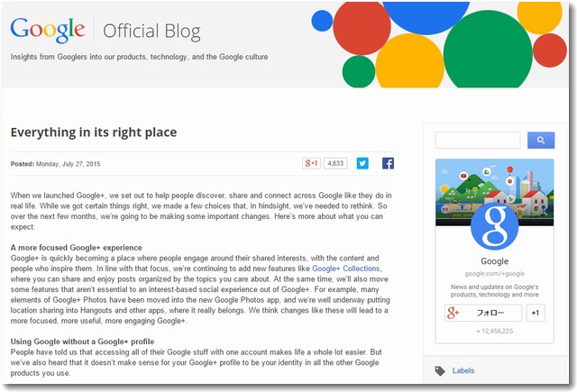Share post via Twitter bird icon
The height and width of the screenshot is (392, 577).
[x=362, y=163]
